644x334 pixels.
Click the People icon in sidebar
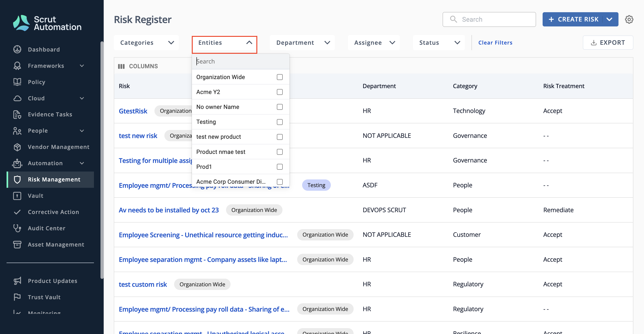[17, 131]
